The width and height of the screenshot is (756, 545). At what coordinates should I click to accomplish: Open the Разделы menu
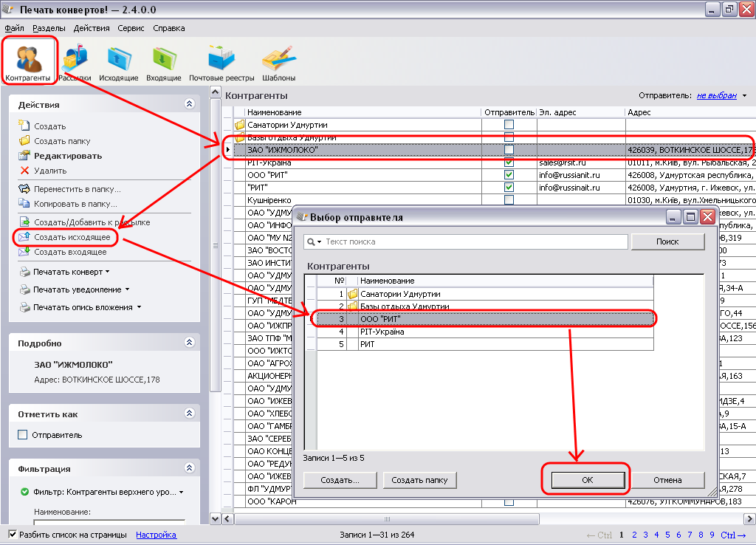(x=49, y=28)
